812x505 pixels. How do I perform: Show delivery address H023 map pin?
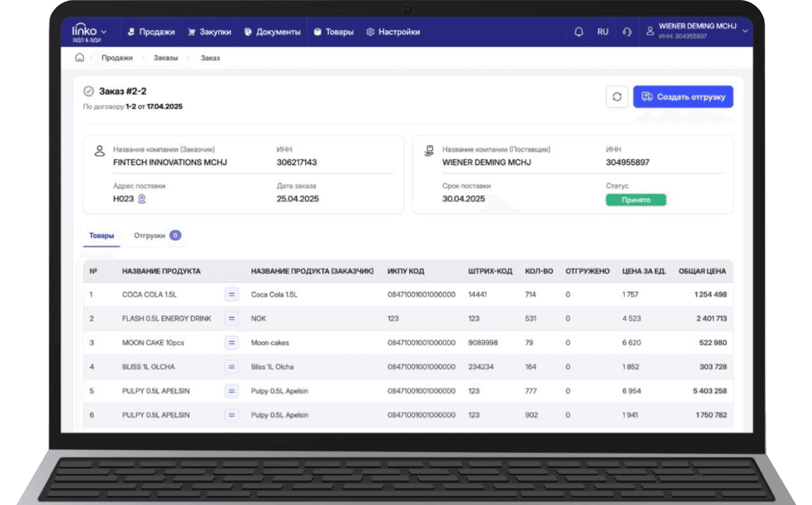click(142, 199)
